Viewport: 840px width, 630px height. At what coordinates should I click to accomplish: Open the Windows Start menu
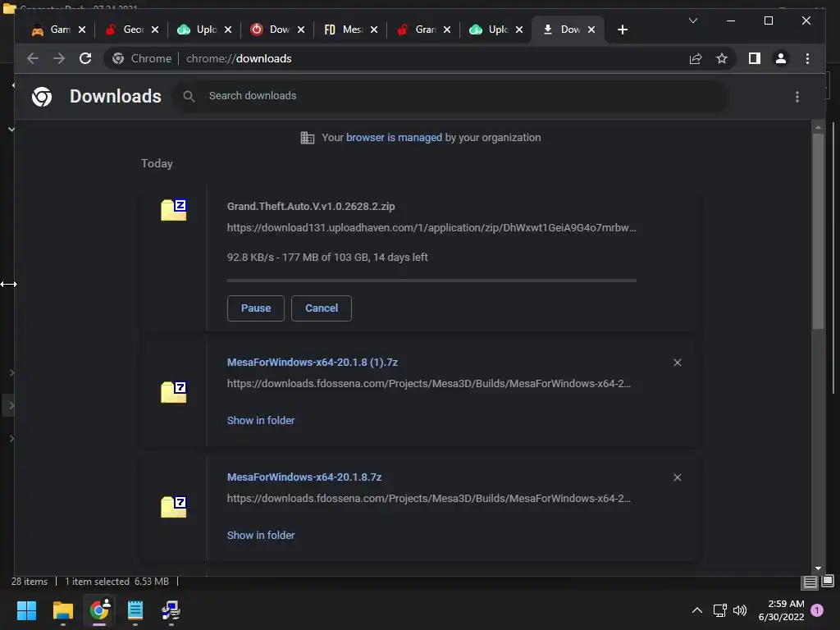tap(26, 610)
